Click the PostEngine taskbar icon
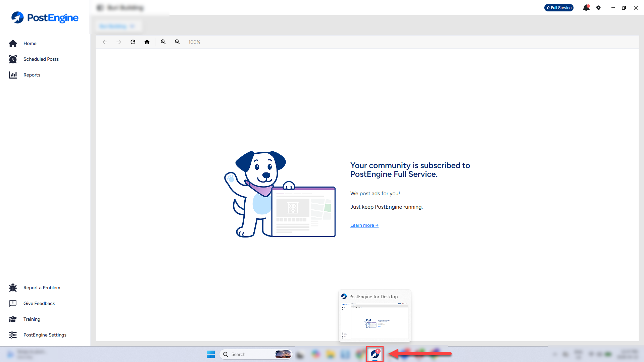 [x=375, y=354]
